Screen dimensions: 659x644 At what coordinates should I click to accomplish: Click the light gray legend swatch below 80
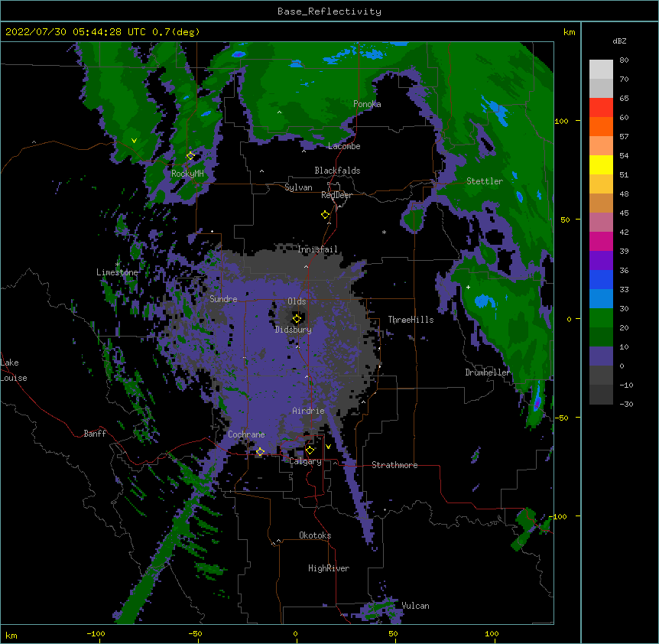tap(601, 70)
